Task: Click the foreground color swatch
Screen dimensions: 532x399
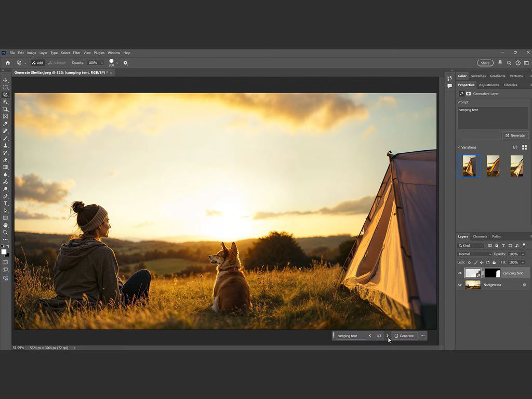Action: [x=4, y=252]
